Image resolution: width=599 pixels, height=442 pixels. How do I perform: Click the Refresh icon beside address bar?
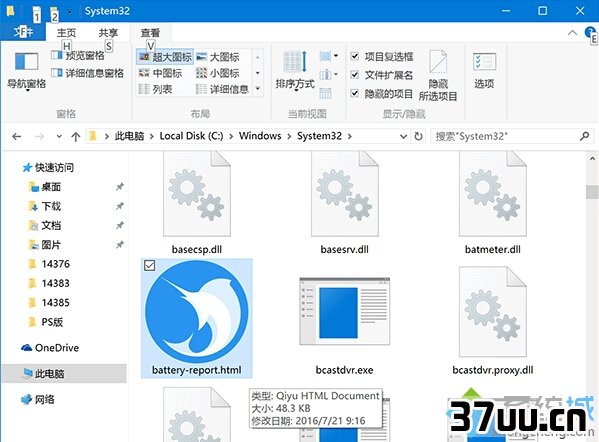click(x=418, y=136)
